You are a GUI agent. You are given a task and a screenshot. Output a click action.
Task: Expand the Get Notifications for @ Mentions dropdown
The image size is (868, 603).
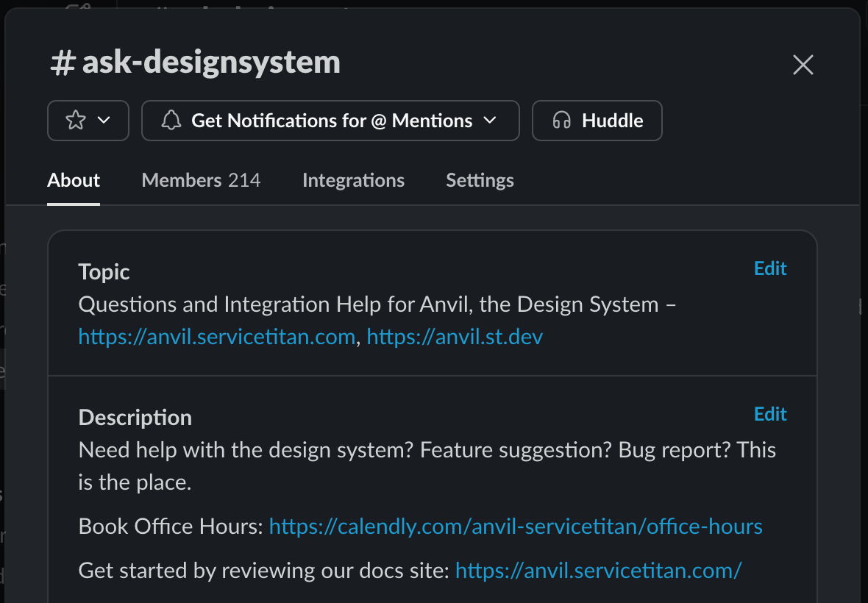pyautogui.click(x=490, y=120)
